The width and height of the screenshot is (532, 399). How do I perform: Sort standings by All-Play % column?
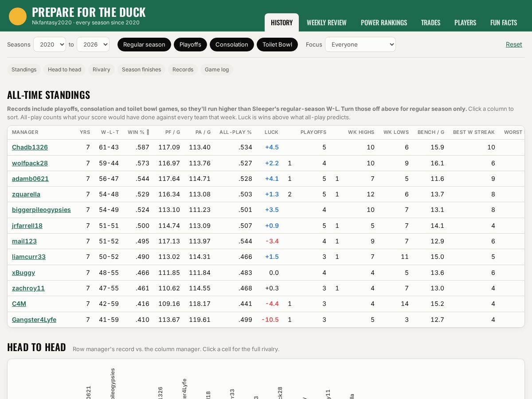[235, 132]
